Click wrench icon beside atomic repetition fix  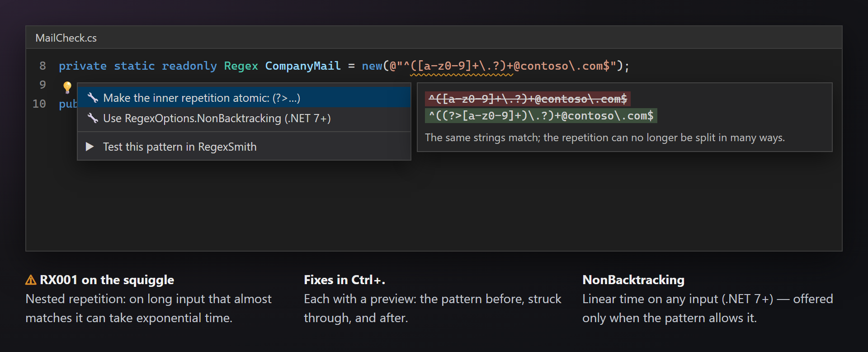tap(93, 98)
